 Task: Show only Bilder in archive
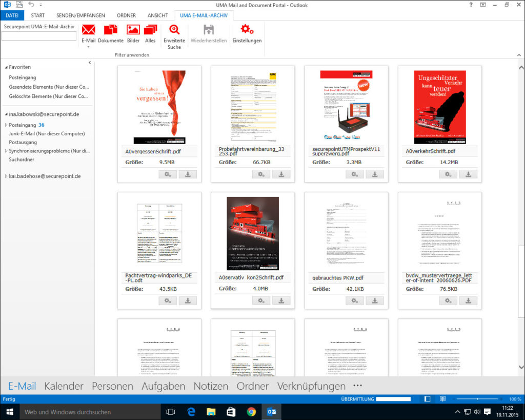(133, 30)
